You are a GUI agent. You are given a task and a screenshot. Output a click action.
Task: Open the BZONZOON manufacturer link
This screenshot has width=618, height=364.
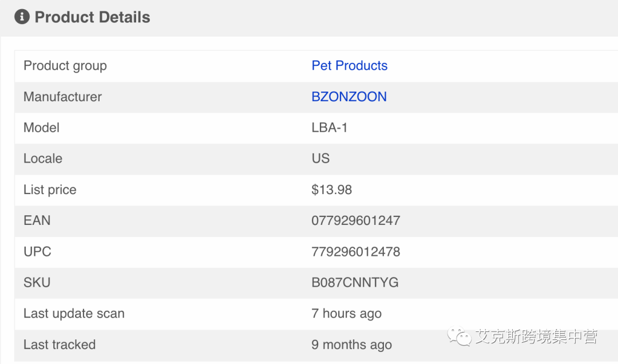[348, 97]
